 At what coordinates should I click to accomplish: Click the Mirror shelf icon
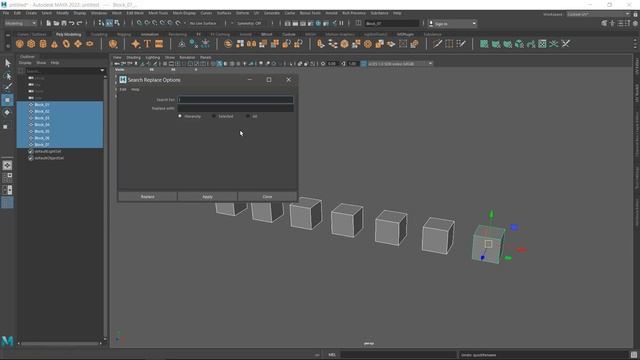(251, 44)
